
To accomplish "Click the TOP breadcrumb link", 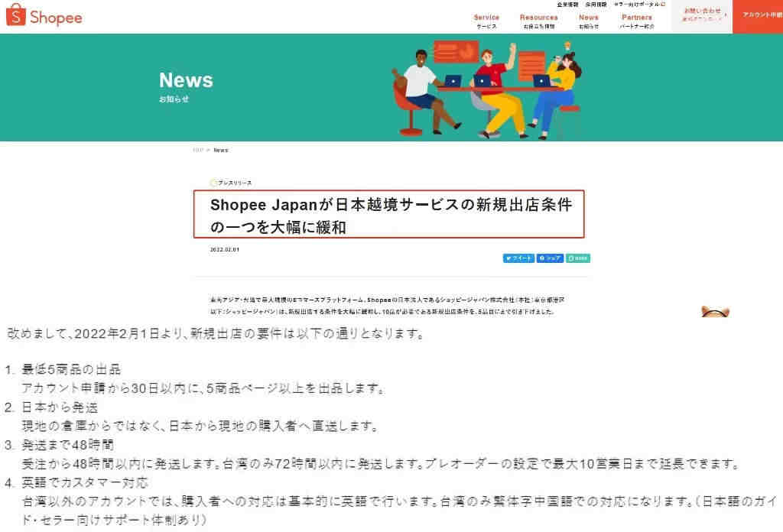I will point(198,150).
